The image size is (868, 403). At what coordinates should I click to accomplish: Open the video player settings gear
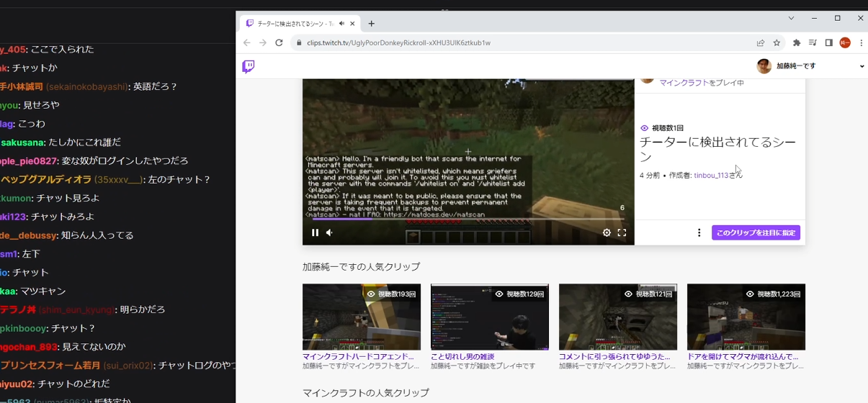[x=607, y=232]
